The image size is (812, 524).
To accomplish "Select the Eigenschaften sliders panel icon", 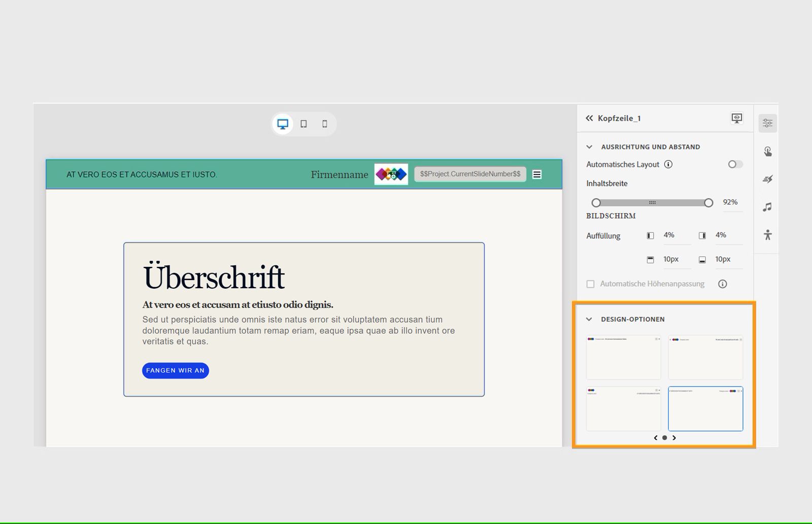I will [767, 123].
